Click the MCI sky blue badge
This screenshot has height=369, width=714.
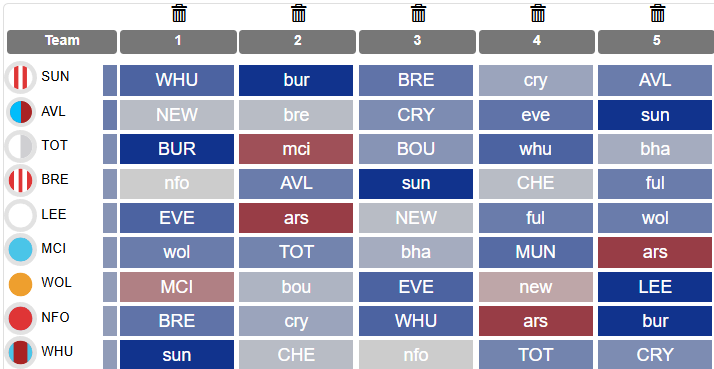point(20,250)
